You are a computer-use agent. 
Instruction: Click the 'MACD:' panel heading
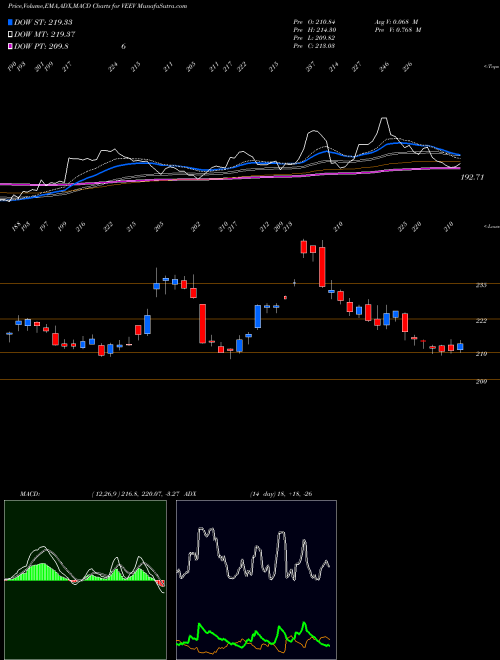[x=30, y=493]
